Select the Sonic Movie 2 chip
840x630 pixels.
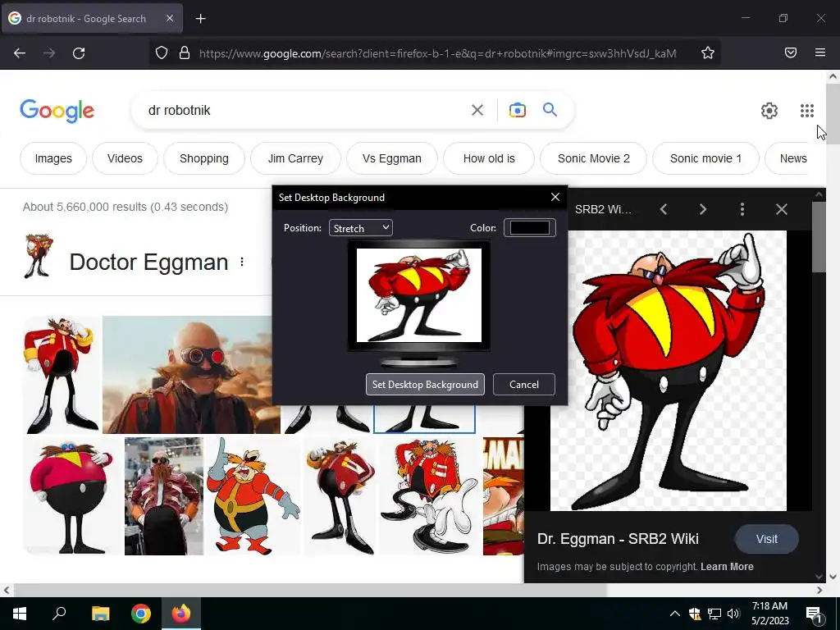point(594,158)
